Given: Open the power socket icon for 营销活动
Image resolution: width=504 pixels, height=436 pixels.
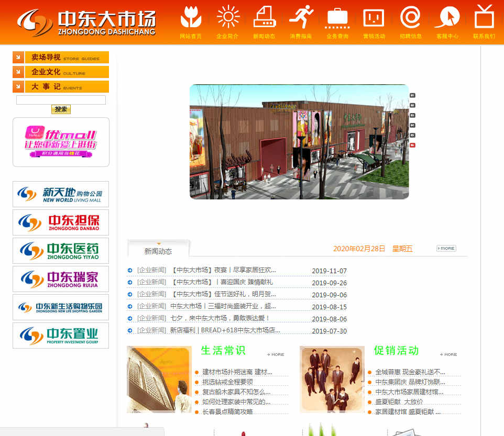Looking at the screenshot, I should (374, 18).
